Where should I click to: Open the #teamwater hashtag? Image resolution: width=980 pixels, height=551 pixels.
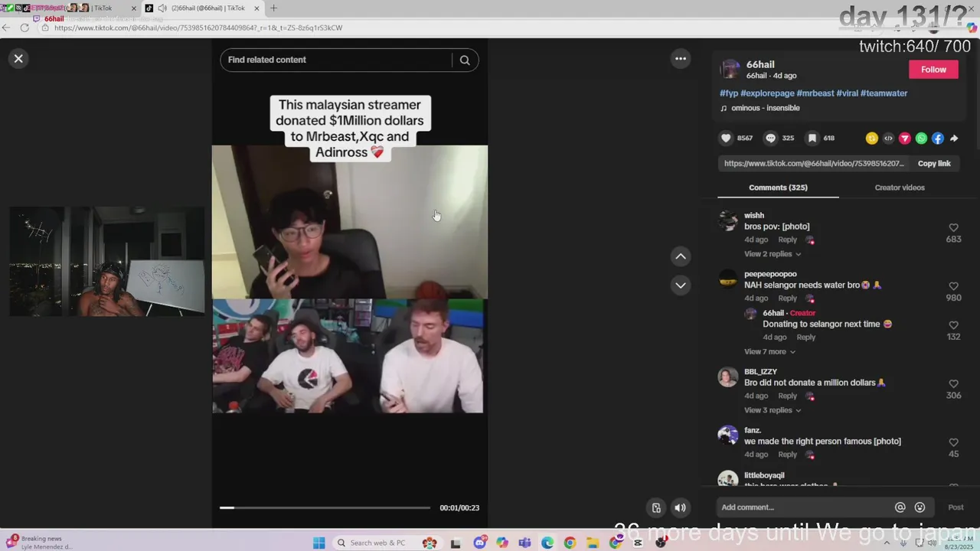coord(884,93)
